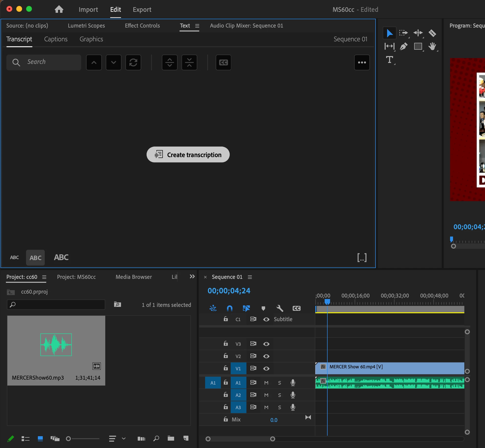485x448 pixels.
Task: Select the Pen tool
Action: 404,46
